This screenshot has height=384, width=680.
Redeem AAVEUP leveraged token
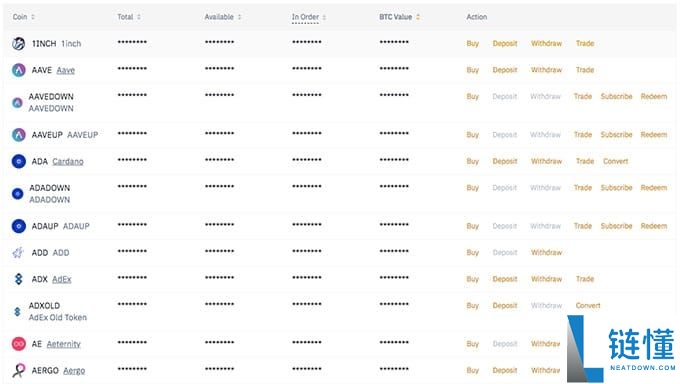(x=654, y=135)
